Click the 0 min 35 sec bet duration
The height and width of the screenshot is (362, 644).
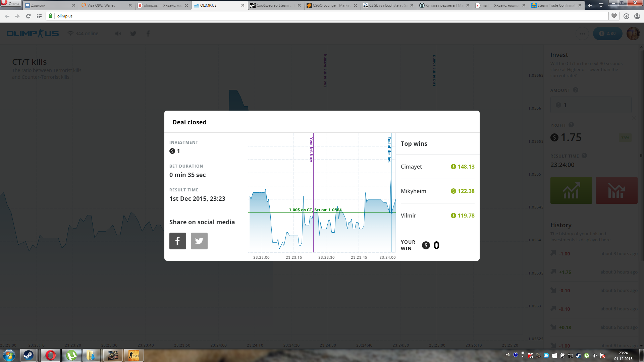pos(187,175)
